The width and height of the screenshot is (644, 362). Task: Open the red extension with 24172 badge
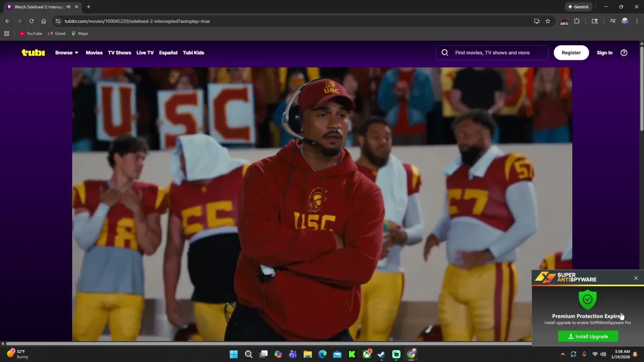pos(565,21)
